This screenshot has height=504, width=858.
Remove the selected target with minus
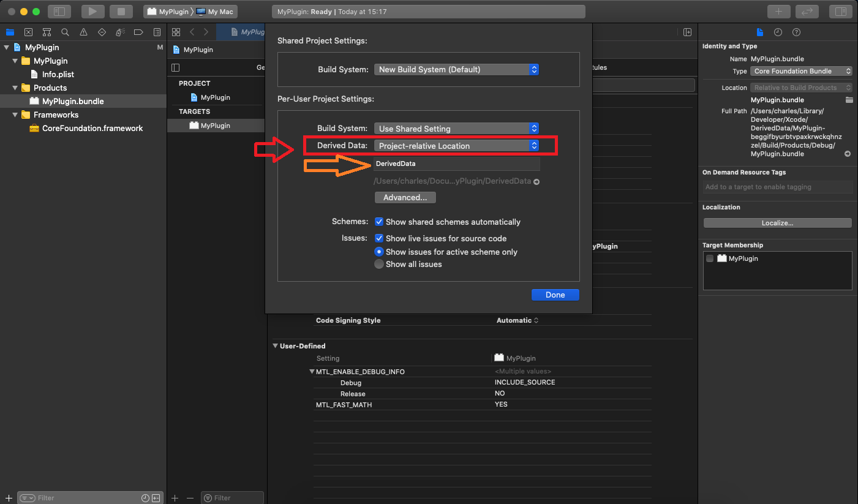coord(190,498)
